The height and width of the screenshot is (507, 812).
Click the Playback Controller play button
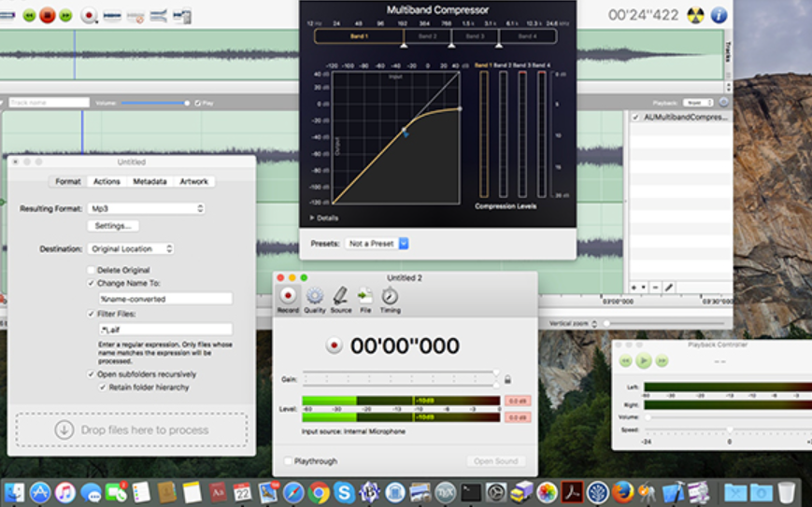[643, 360]
